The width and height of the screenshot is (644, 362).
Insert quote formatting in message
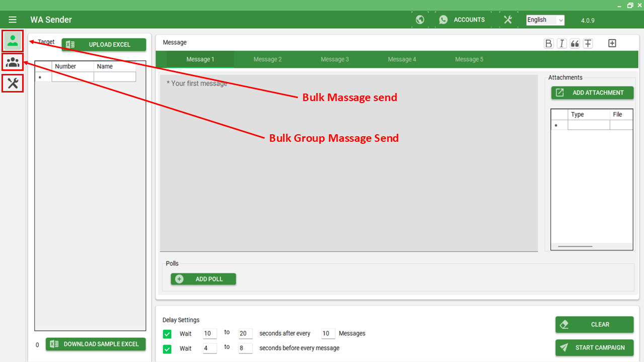click(575, 43)
